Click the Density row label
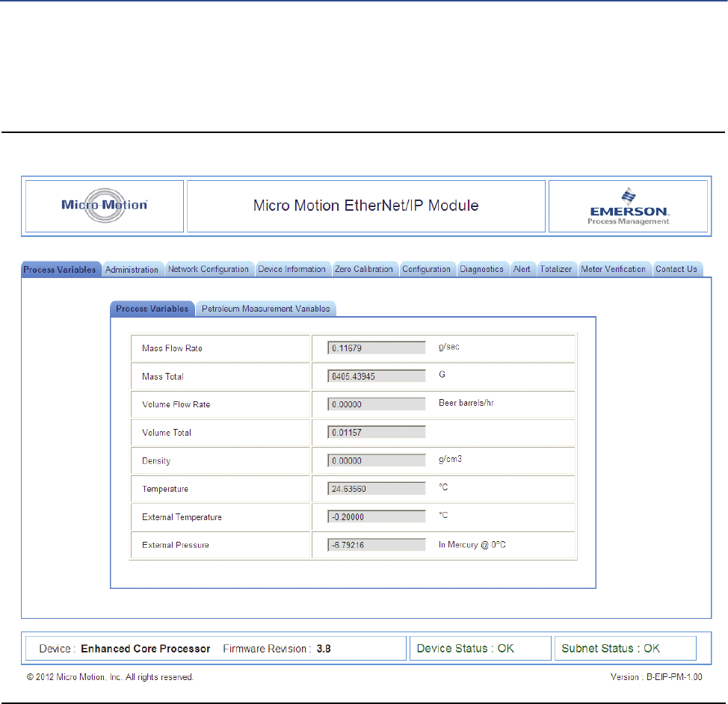This screenshot has height=704, width=728. (156, 461)
